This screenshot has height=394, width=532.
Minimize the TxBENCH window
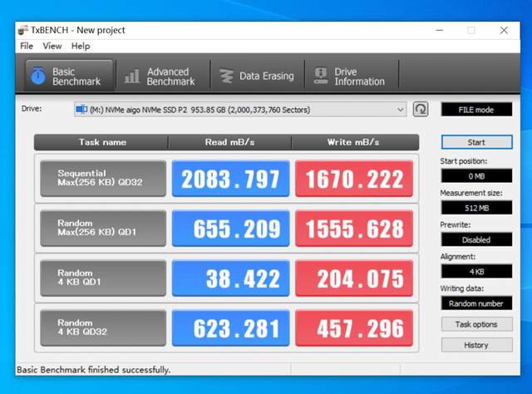tap(440, 30)
